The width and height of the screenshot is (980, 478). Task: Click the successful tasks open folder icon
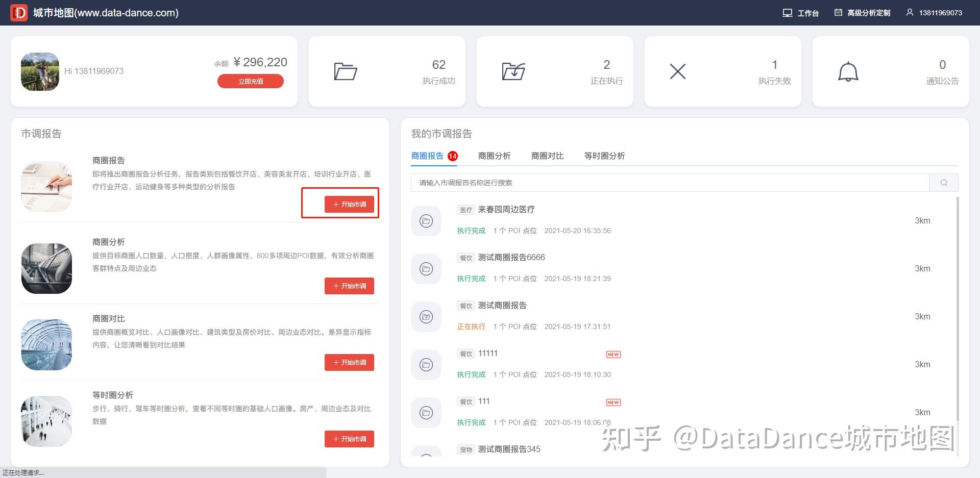(346, 71)
